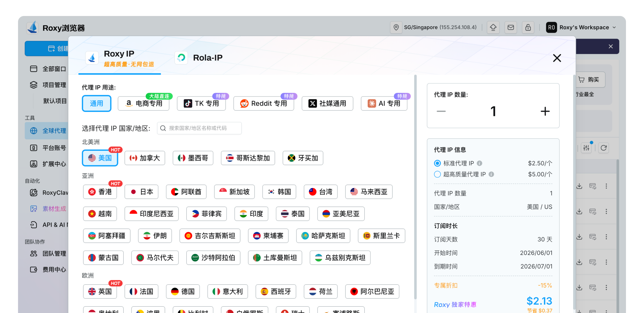The image size is (644, 313).
Task: Select 德国 country button
Action: [183, 291]
